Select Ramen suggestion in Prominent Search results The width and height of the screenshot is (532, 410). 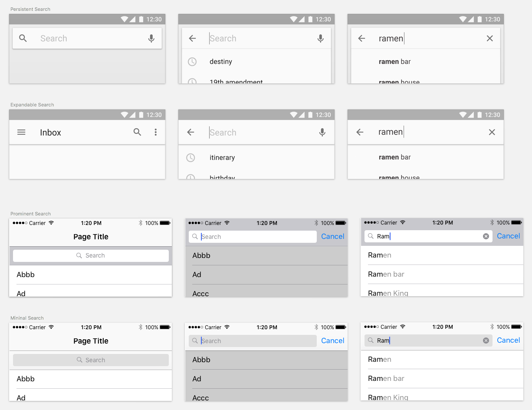tap(442, 255)
